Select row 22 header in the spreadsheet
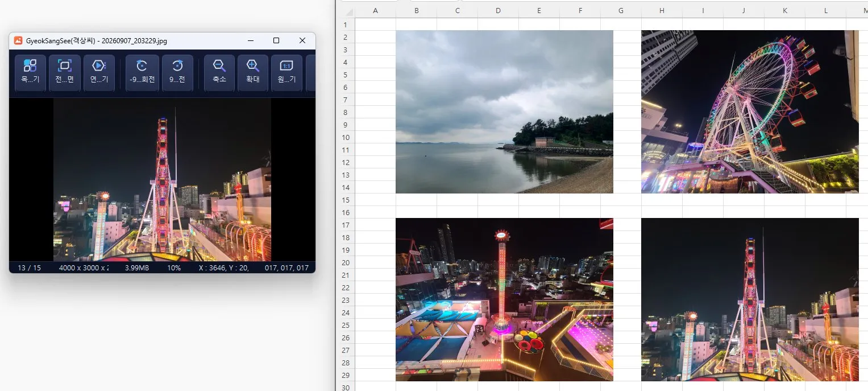868x391 pixels. tap(345, 287)
